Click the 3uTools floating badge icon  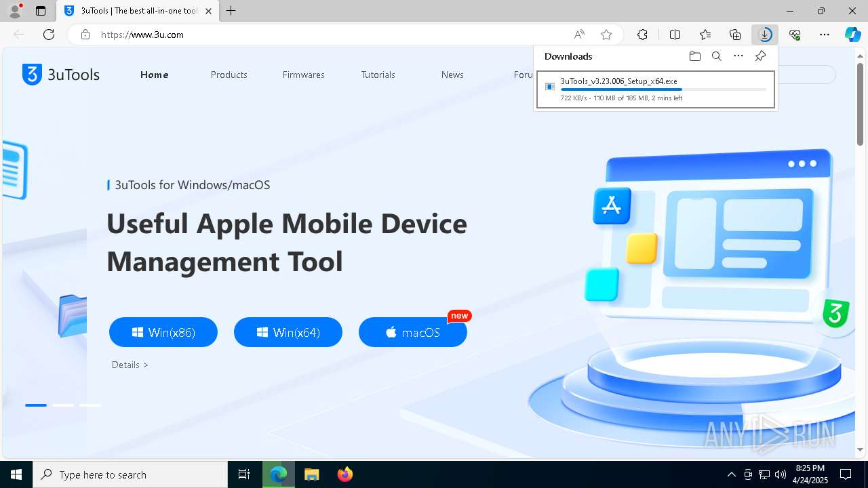pyautogui.click(x=836, y=314)
